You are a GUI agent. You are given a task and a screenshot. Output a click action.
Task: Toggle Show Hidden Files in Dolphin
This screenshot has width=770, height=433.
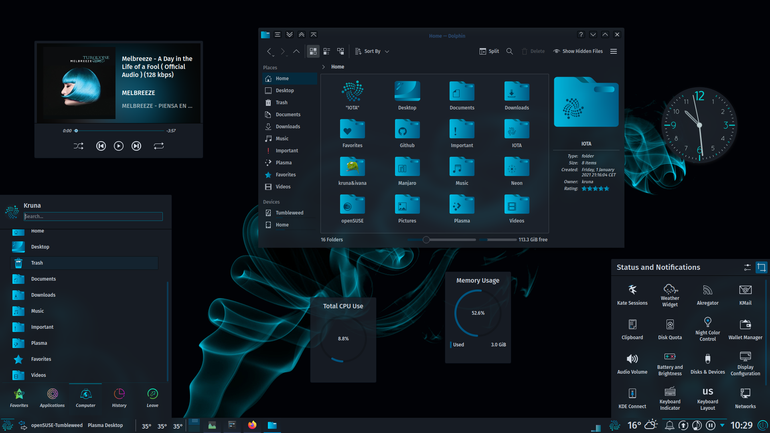pos(578,51)
